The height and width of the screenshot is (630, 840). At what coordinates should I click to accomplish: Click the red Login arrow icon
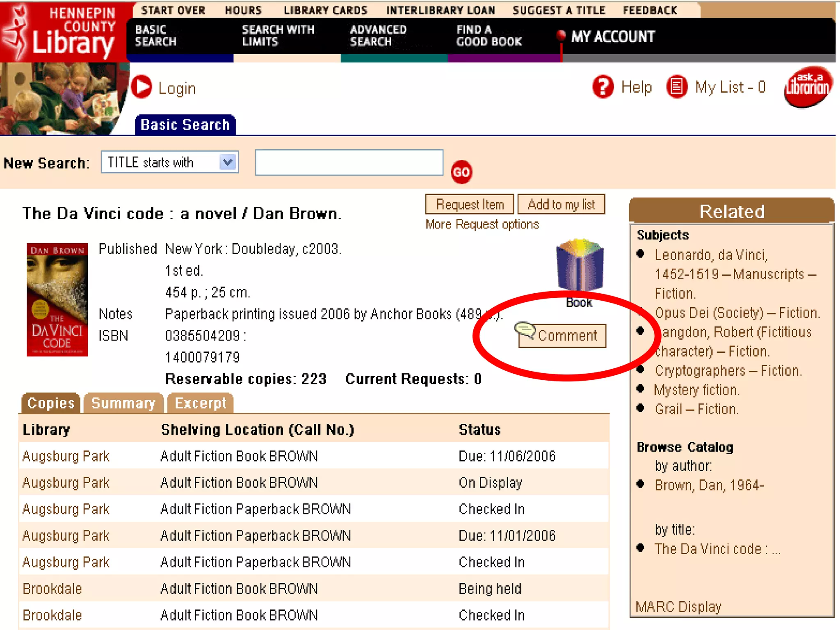click(142, 87)
